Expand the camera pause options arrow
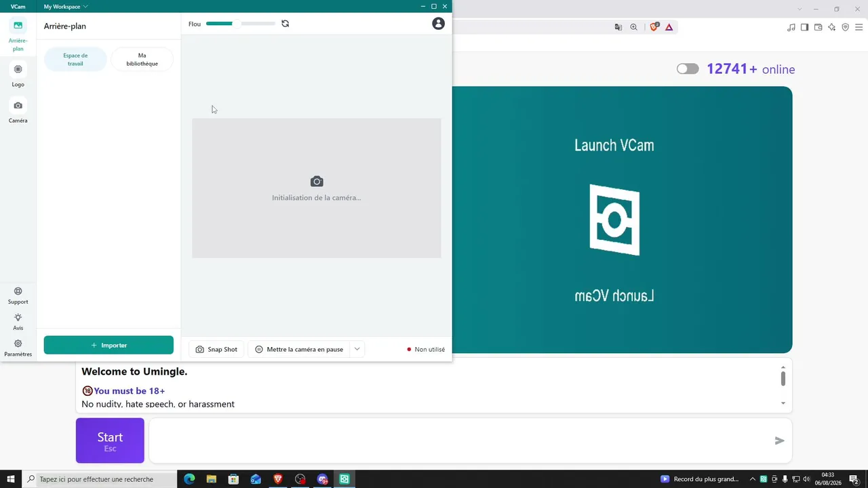 tap(357, 349)
